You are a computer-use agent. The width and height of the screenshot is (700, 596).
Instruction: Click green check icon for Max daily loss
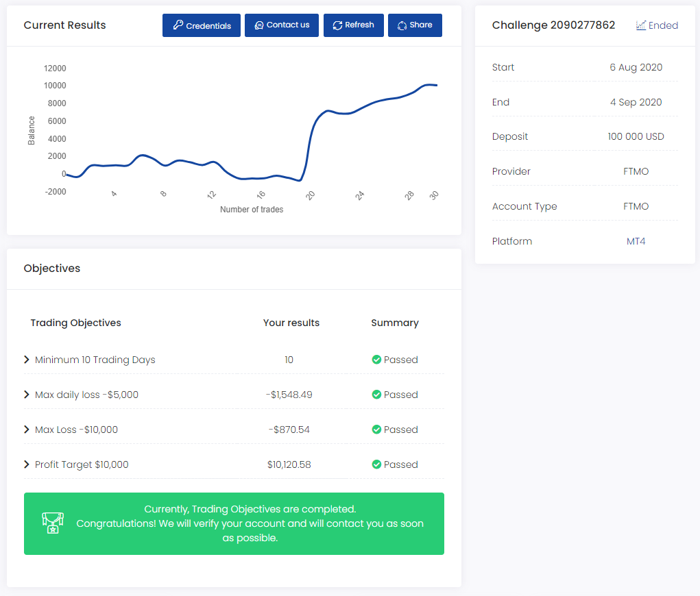coord(376,395)
